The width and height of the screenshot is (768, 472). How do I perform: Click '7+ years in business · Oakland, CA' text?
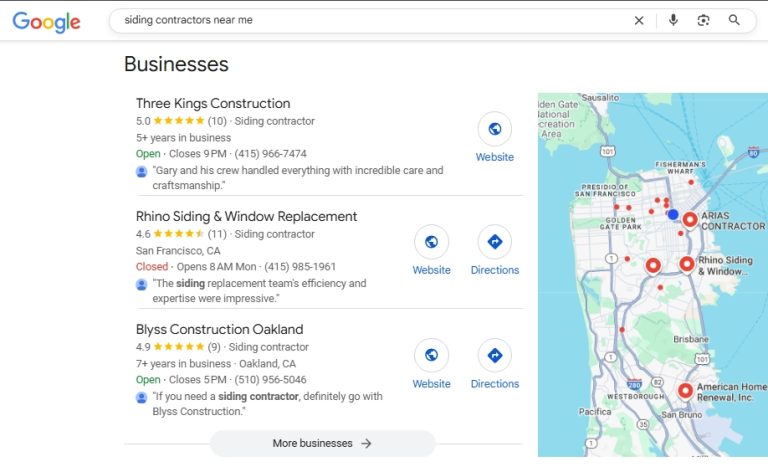click(x=216, y=364)
